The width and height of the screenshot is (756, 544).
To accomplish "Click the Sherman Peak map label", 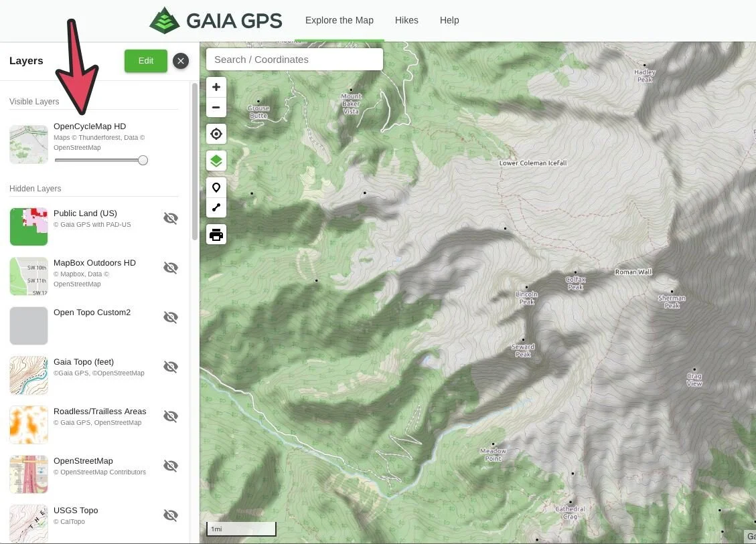I will 672,302.
